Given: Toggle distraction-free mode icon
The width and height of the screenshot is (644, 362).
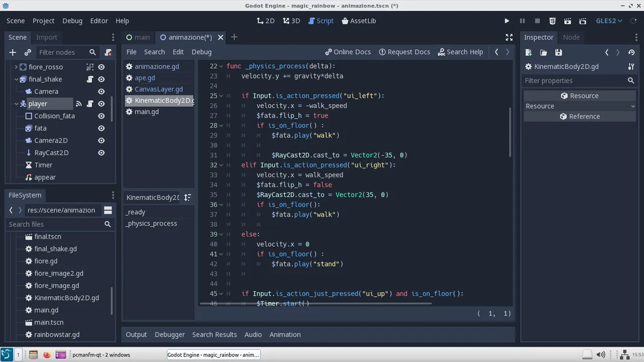Looking at the screenshot, I should 509,37.
